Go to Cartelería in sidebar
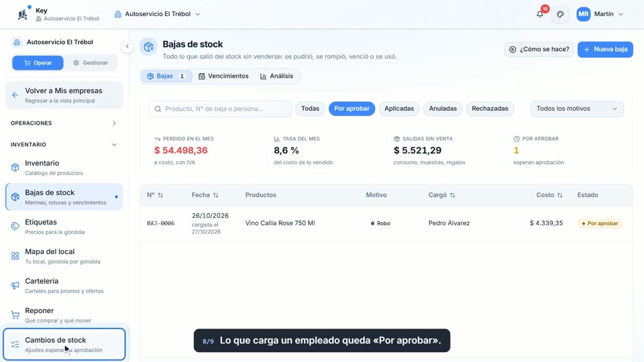Viewport: 644px width, 362px height. [x=64, y=286]
